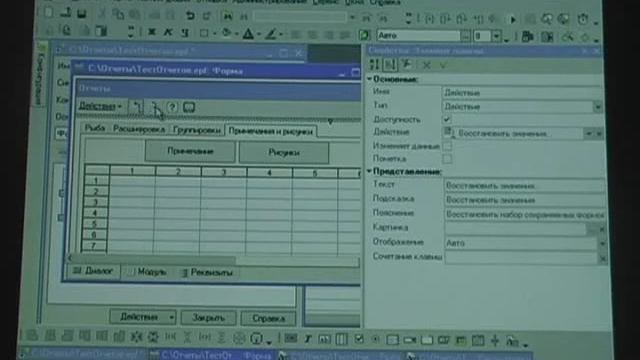Click the checkbox control icon in bottom toolbar
The image size is (640, 360).
point(359,339)
